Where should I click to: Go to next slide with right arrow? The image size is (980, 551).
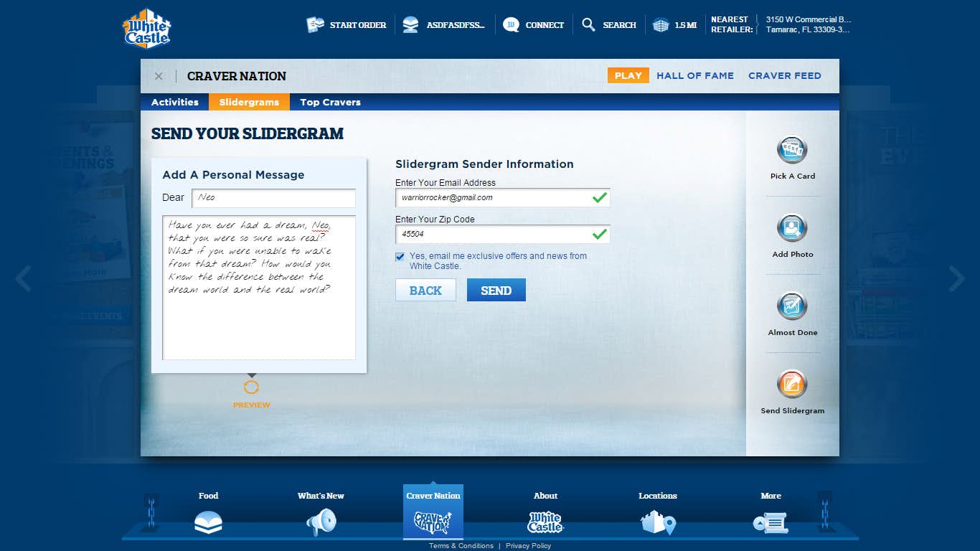[x=956, y=279]
